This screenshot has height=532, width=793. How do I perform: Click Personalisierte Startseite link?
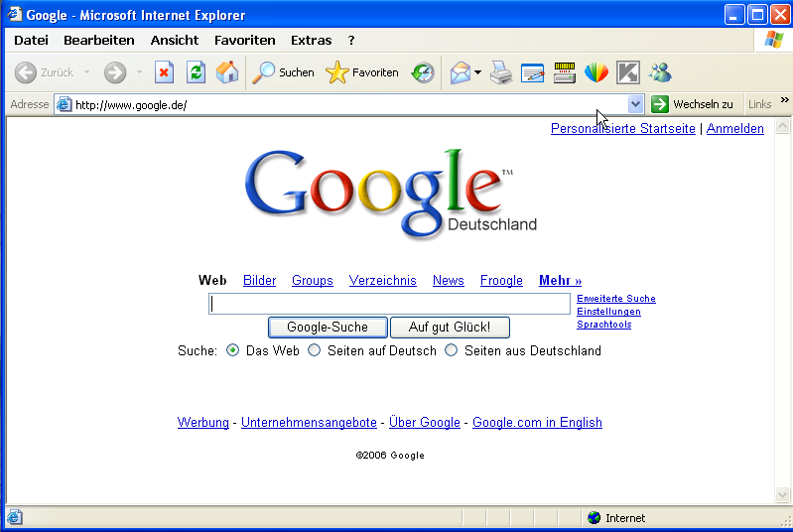(x=623, y=128)
